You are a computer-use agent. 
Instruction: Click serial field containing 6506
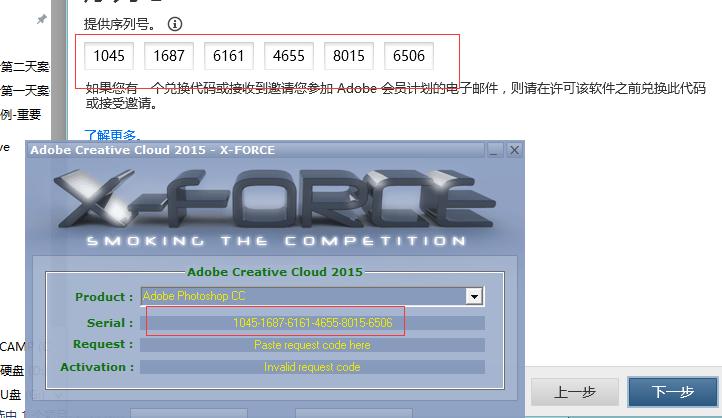(x=409, y=56)
